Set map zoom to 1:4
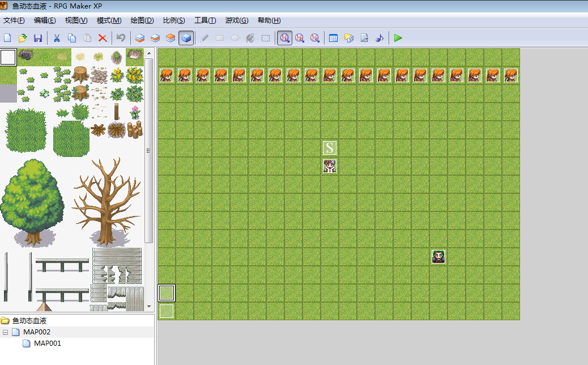The width and height of the screenshot is (588, 365). click(x=315, y=38)
